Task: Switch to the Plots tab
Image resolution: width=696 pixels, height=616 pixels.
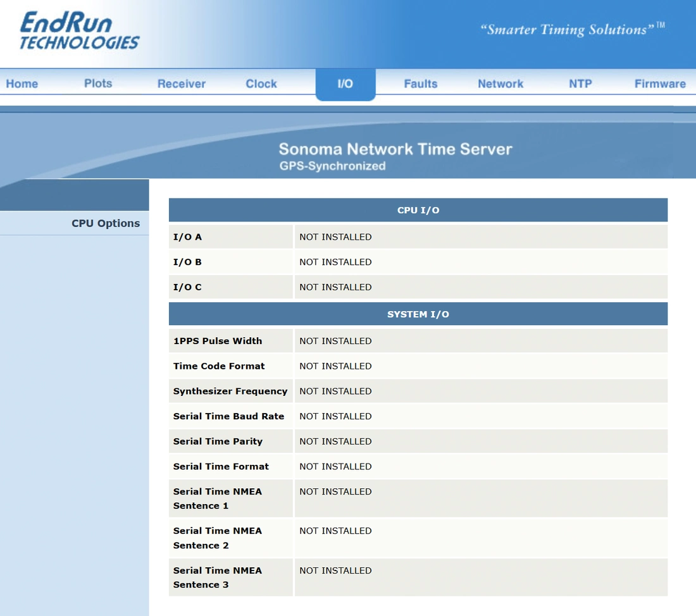Action: [98, 83]
